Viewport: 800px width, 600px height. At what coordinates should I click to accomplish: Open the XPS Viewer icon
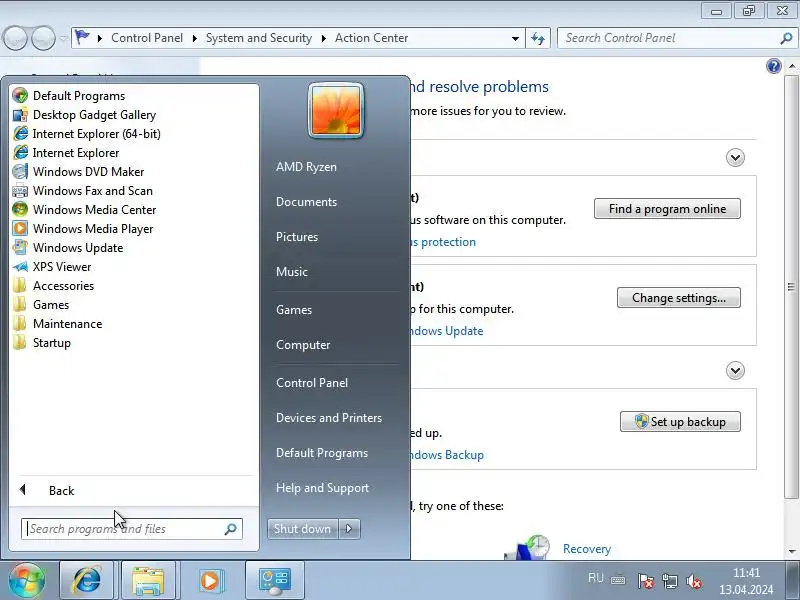20,267
